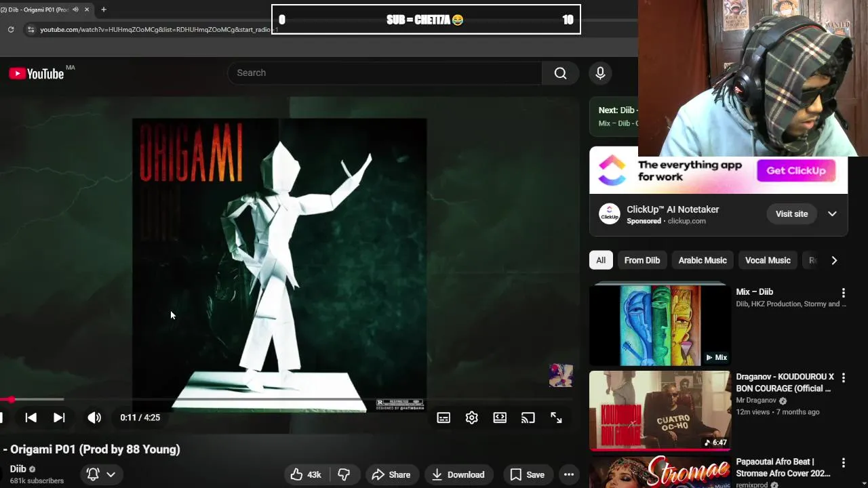Switch to theater mode
868x488 pixels.
coord(500,418)
